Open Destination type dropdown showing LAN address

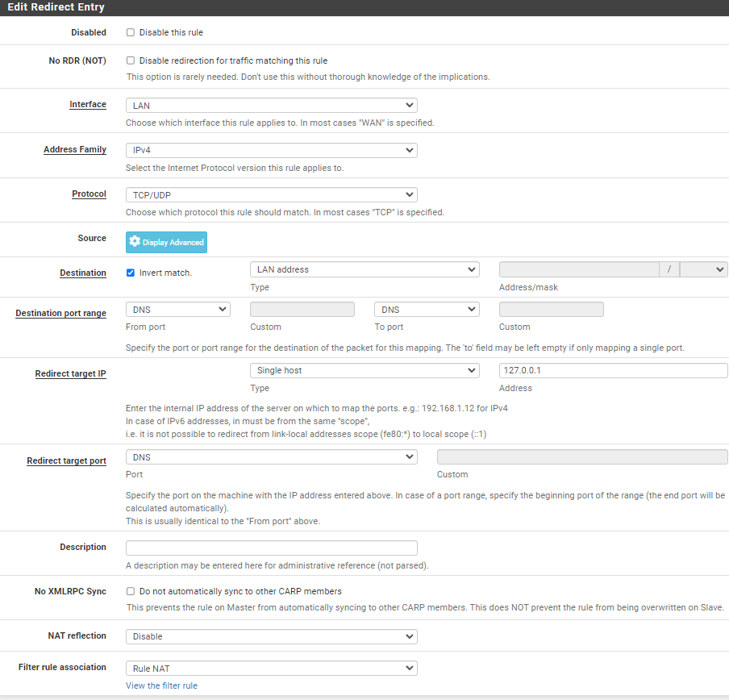pos(364,269)
